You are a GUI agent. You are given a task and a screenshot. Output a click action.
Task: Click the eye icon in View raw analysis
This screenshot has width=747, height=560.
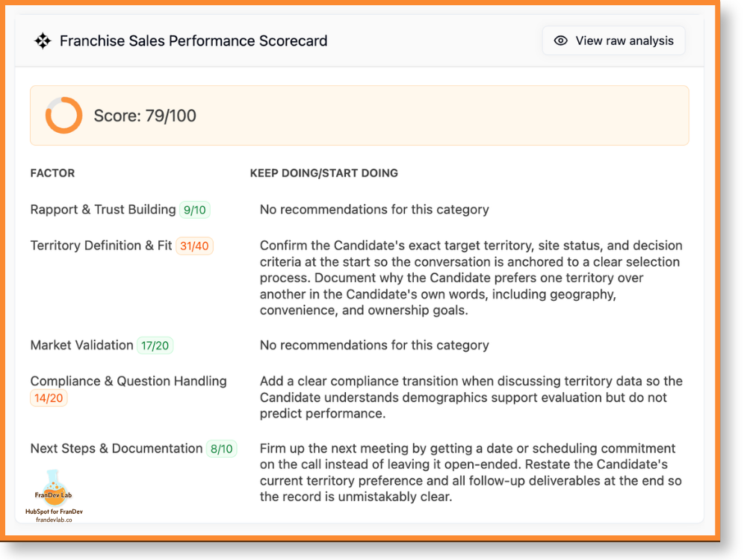click(561, 41)
